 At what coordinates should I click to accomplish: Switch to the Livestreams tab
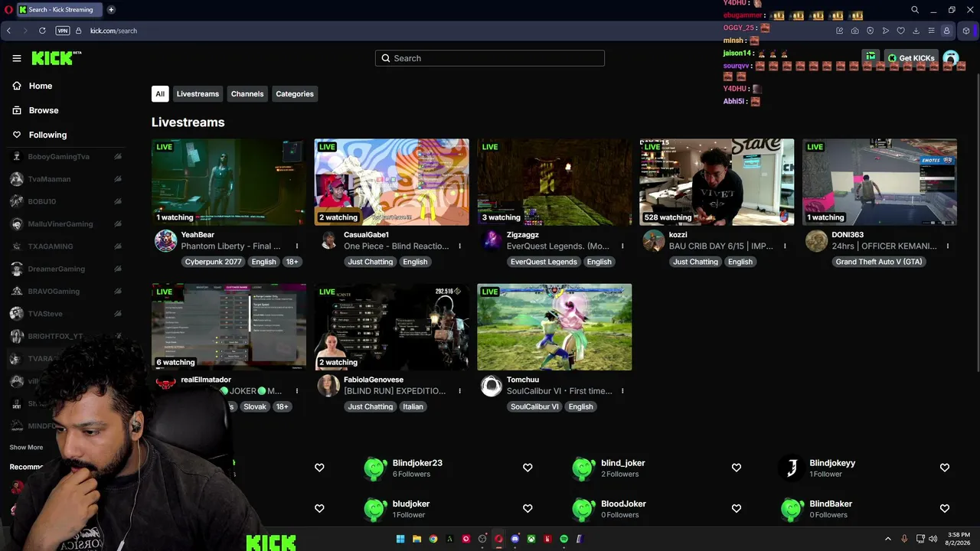pos(198,94)
